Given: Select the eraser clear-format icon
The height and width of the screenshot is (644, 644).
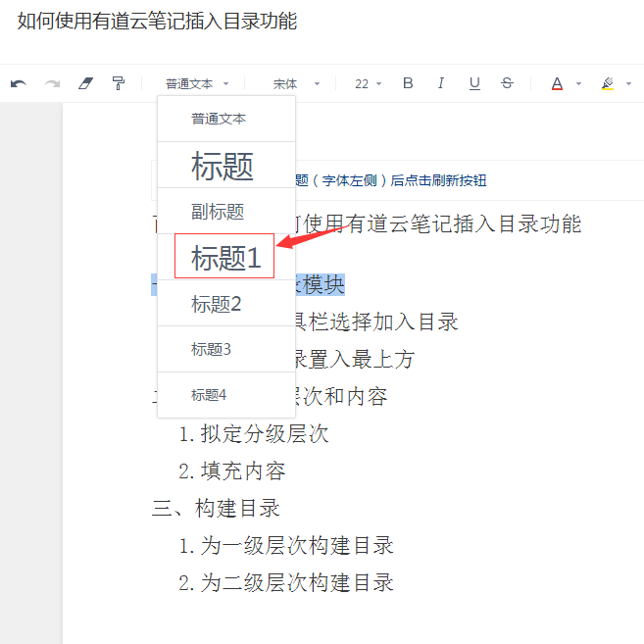Looking at the screenshot, I should point(86,83).
